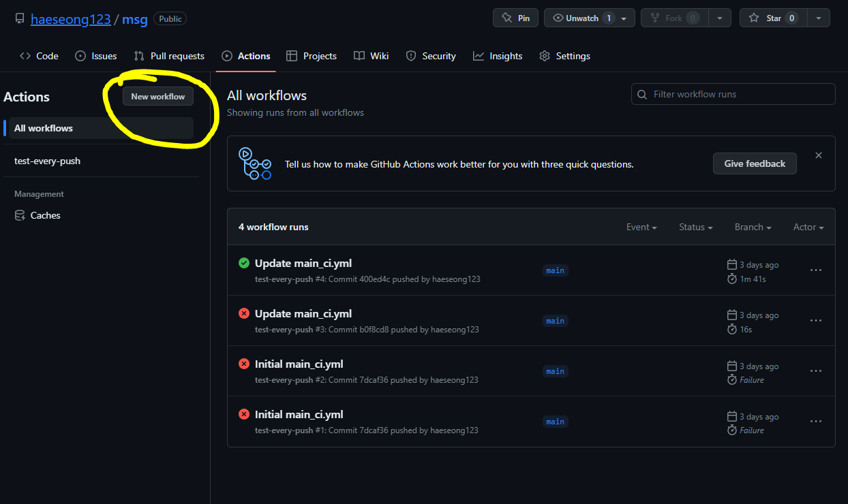Click the main branch label on run #3
848x504 pixels.
point(556,321)
